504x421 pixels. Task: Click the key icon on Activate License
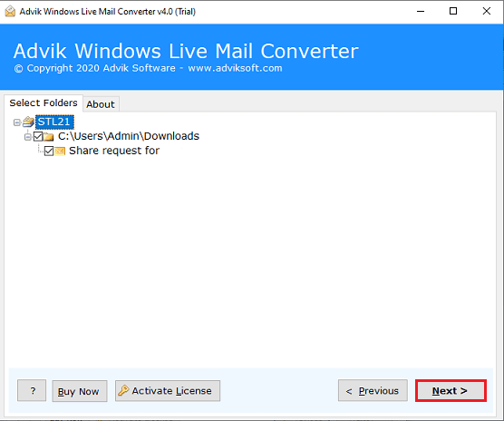tap(123, 390)
